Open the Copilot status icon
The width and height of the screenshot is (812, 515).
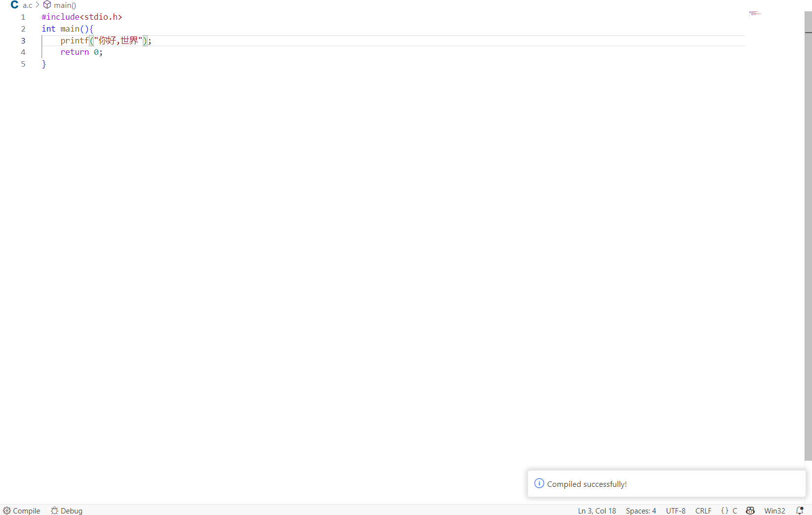[750, 511]
